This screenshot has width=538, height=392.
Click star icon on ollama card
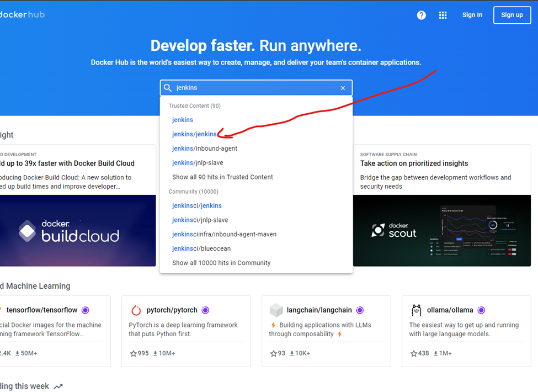tap(414, 353)
